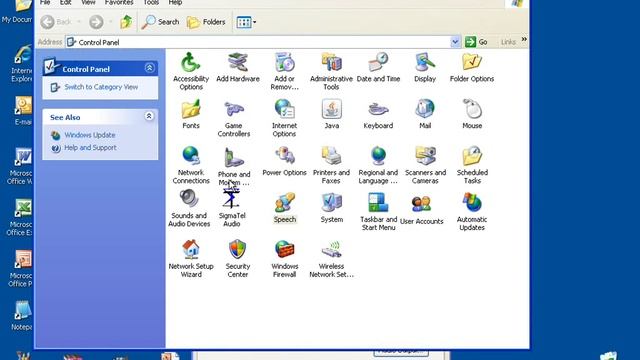
Task: Open the Edit menu
Action: click(x=65, y=3)
